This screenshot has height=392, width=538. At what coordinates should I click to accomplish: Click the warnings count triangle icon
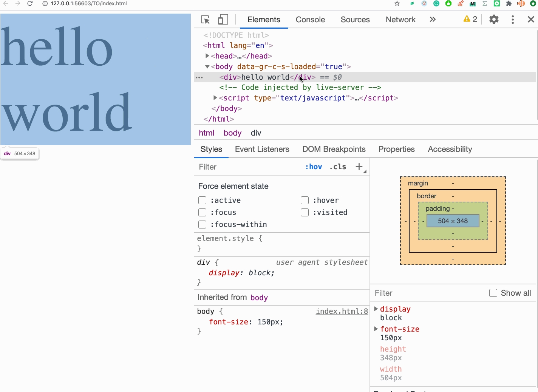click(x=467, y=19)
